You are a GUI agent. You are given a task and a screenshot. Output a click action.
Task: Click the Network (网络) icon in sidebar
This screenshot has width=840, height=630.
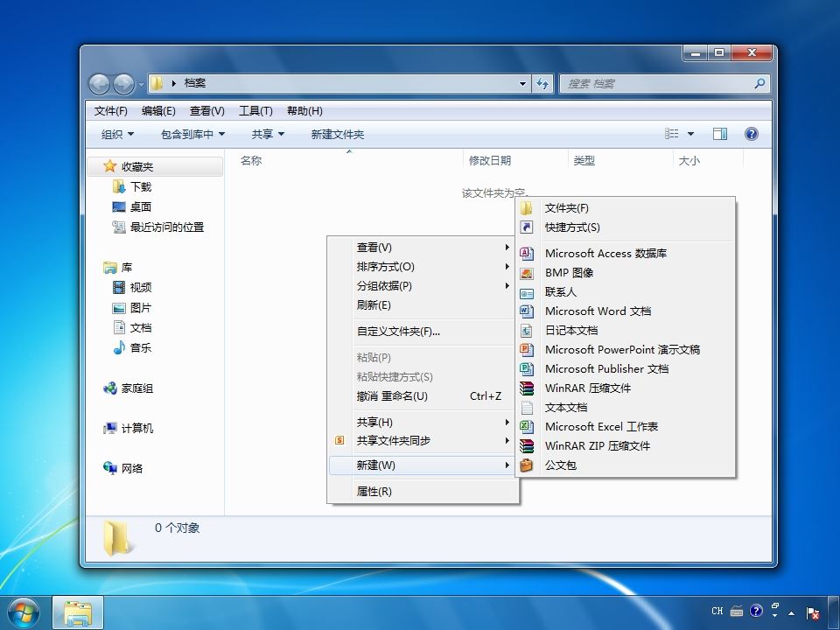(110, 468)
